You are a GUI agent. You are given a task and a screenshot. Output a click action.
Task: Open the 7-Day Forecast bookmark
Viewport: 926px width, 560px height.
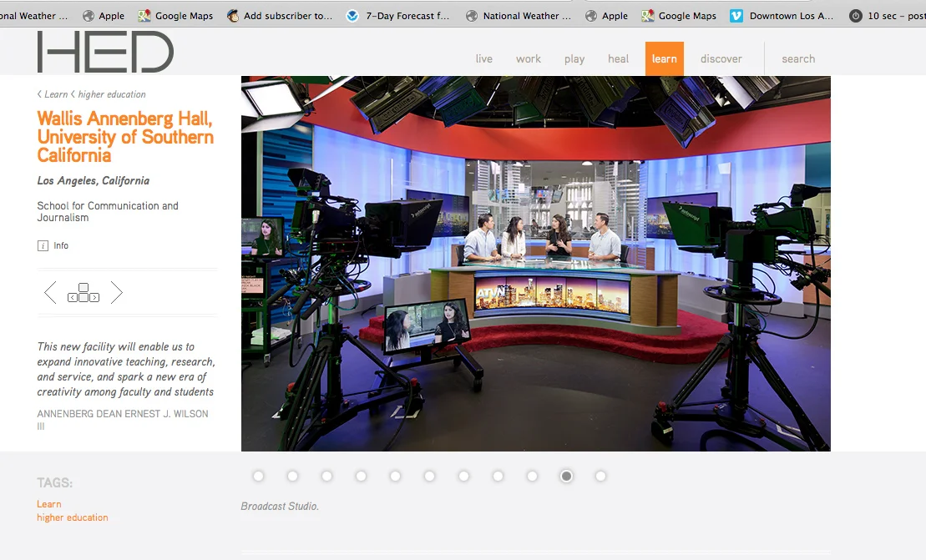(398, 16)
